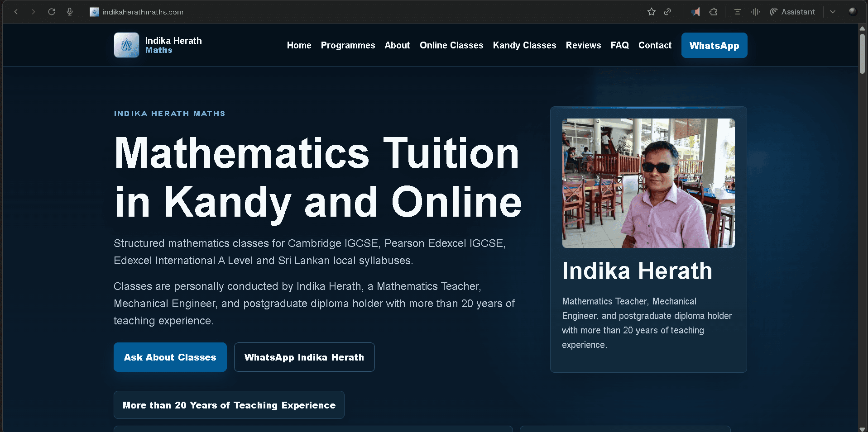Bookmark page with the star icon
Viewport: 868px width, 432px height.
click(x=652, y=12)
